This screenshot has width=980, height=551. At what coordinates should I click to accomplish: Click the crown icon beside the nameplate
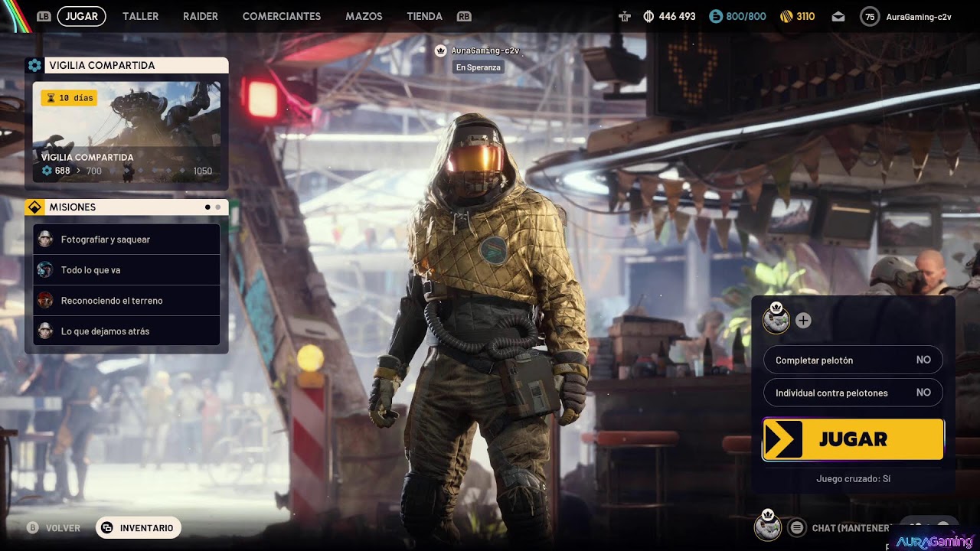coord(440,51)
